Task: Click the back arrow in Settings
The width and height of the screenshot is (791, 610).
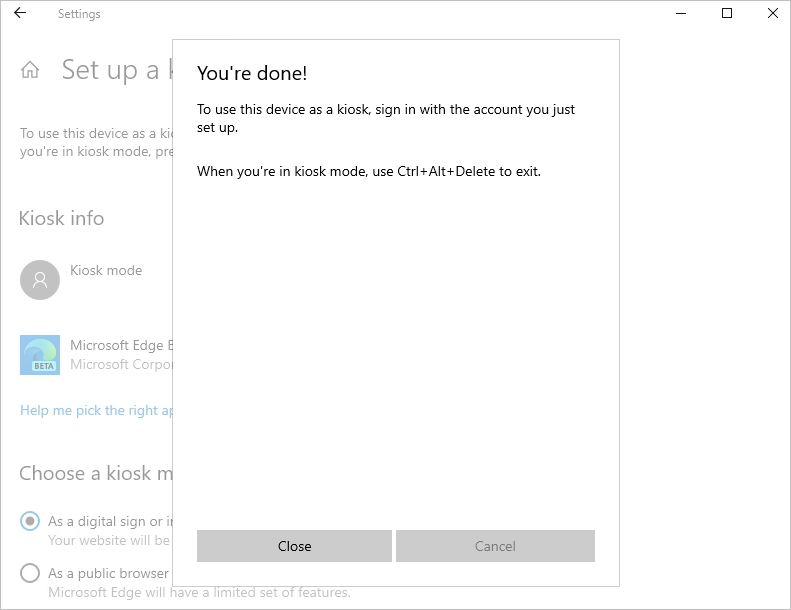Action: [x=20, y=14]
